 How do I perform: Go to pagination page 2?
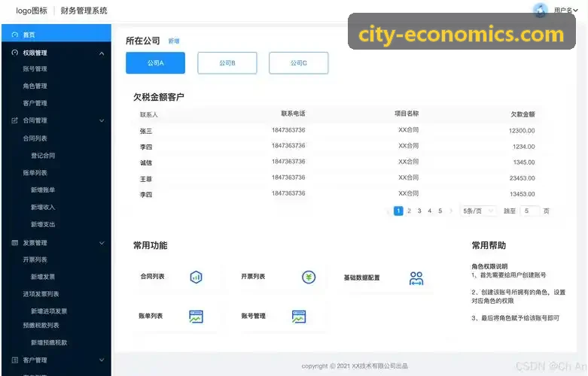point(409,211)
